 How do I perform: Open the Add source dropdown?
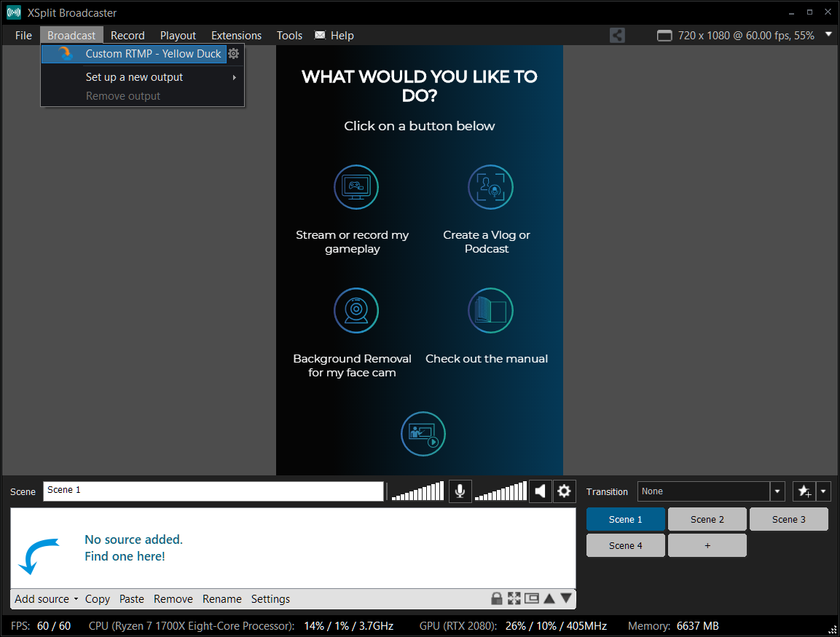click(x=46, y=599)
